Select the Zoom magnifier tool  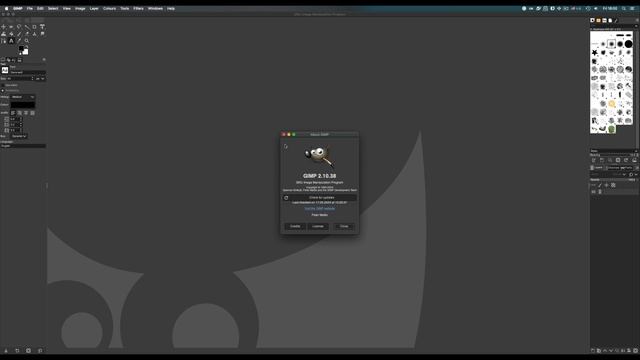tap(27, 41)
